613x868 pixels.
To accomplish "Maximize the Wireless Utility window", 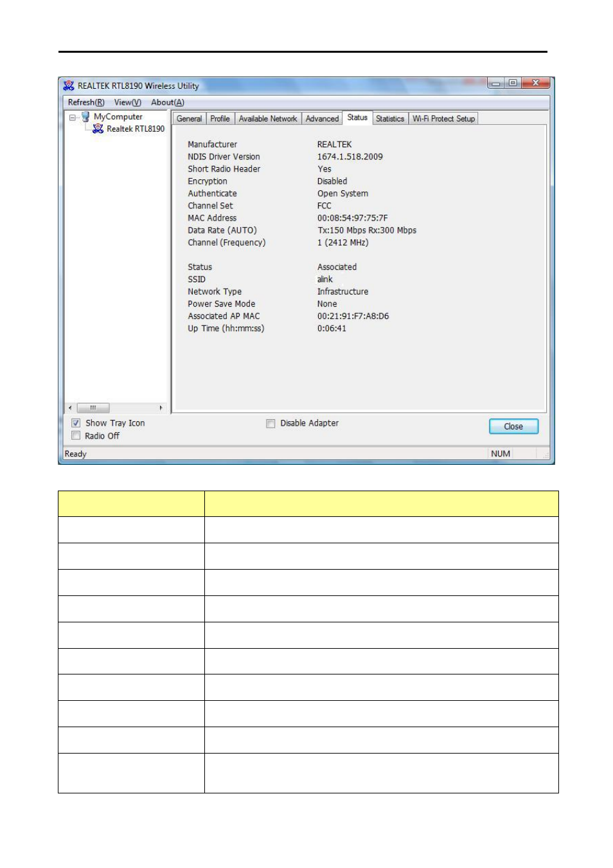I will pyautogui.click(x=513, y=83).
